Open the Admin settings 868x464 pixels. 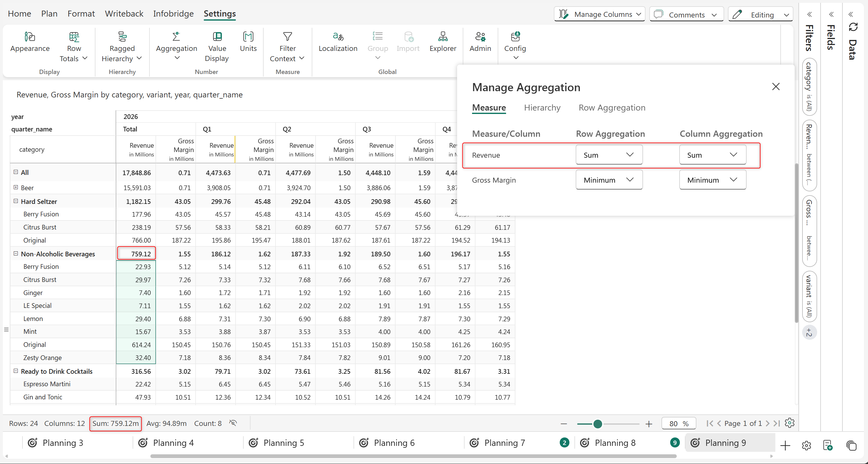pyautogui.click(x=480, y=42)
